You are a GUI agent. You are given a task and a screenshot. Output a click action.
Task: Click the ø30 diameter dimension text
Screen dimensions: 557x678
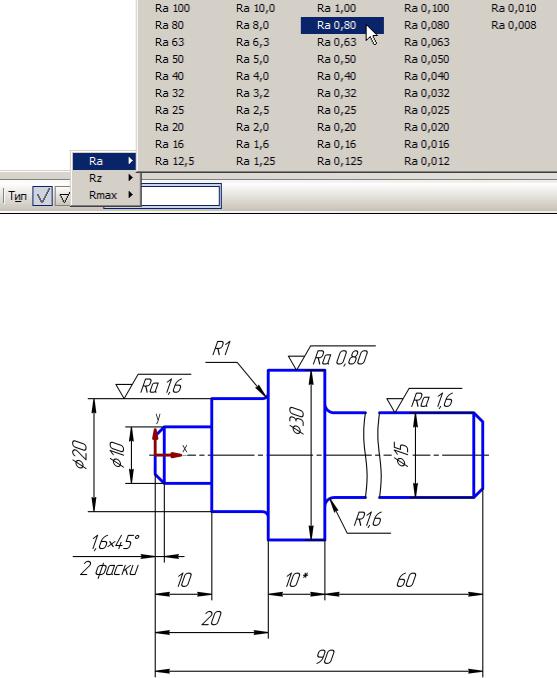click(298, 419)
